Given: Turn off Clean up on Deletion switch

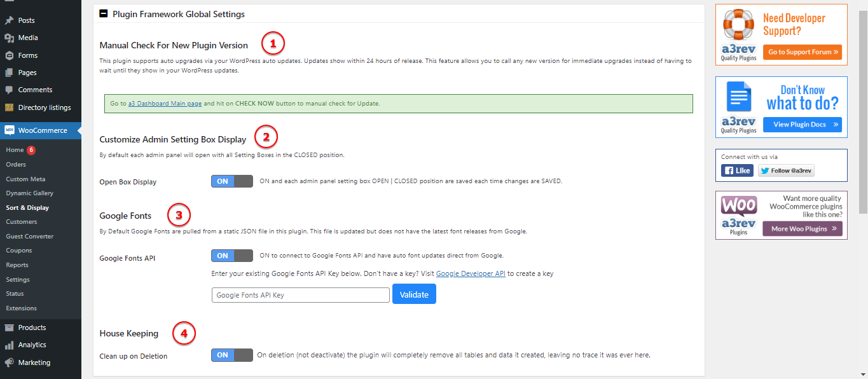Looking at the screenshot, I should tap(231, 355).
